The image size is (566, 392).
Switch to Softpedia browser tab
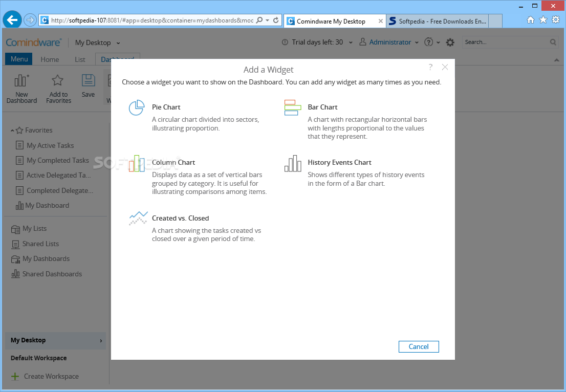point(437,21)
